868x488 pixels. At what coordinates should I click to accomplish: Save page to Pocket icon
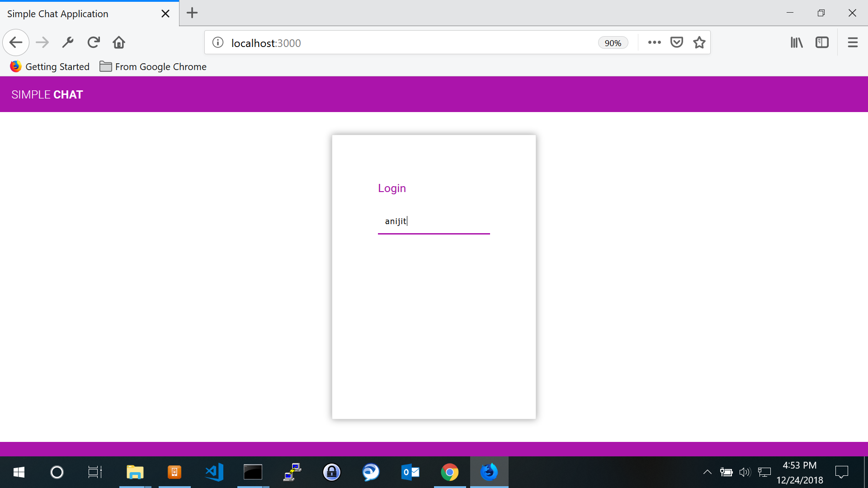click(676, 42)
